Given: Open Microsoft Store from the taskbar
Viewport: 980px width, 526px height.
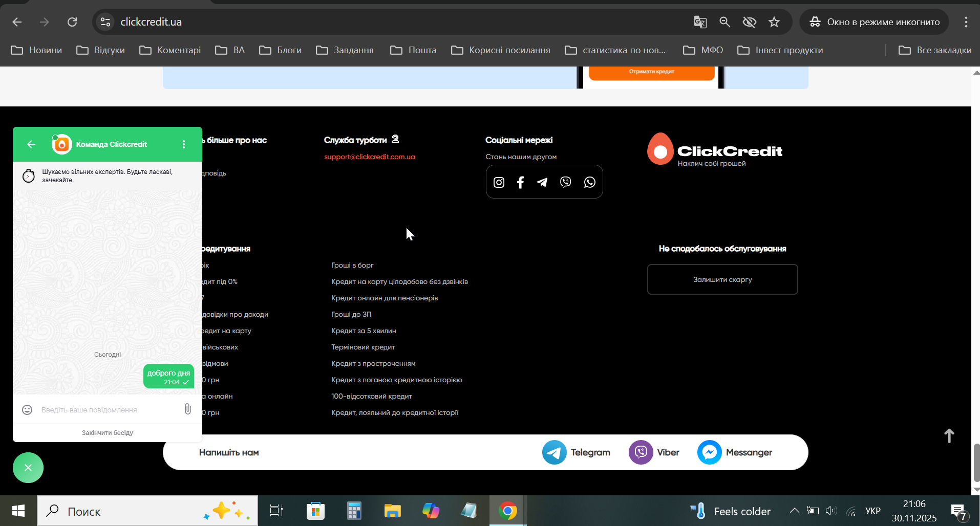Looking at the screenshot, I should (315, 511).
